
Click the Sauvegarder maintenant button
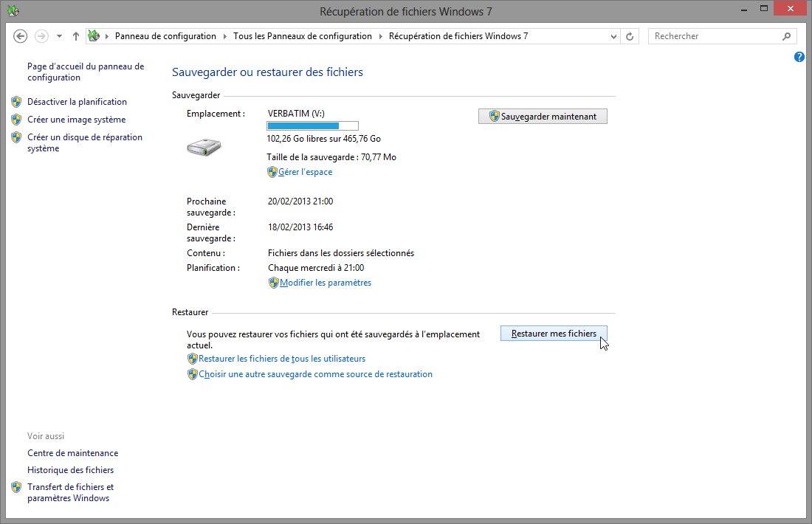tap(543, 117)
